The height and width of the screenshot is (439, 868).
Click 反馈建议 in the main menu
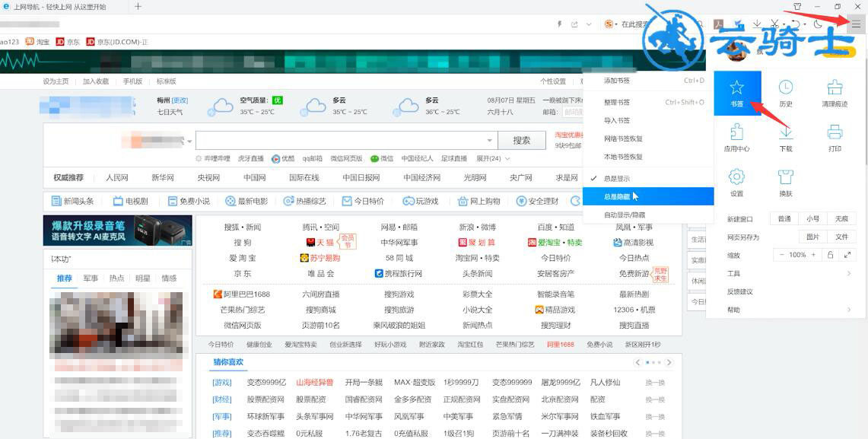[740, 291]
